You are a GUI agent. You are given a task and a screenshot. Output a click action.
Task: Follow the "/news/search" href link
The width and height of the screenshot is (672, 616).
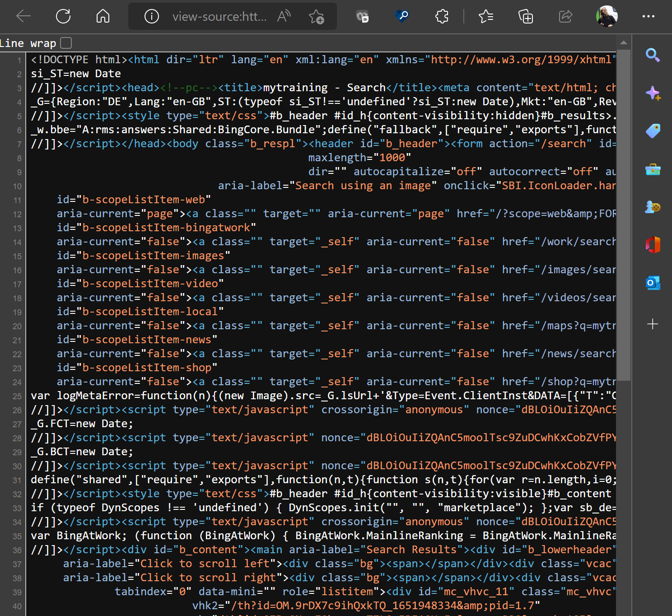coord(579,354)
